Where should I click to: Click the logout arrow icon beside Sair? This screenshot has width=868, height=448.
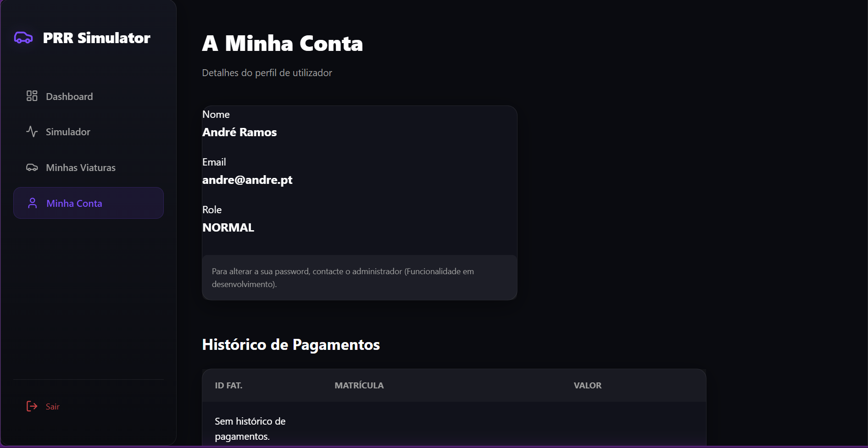coord(31,406)
